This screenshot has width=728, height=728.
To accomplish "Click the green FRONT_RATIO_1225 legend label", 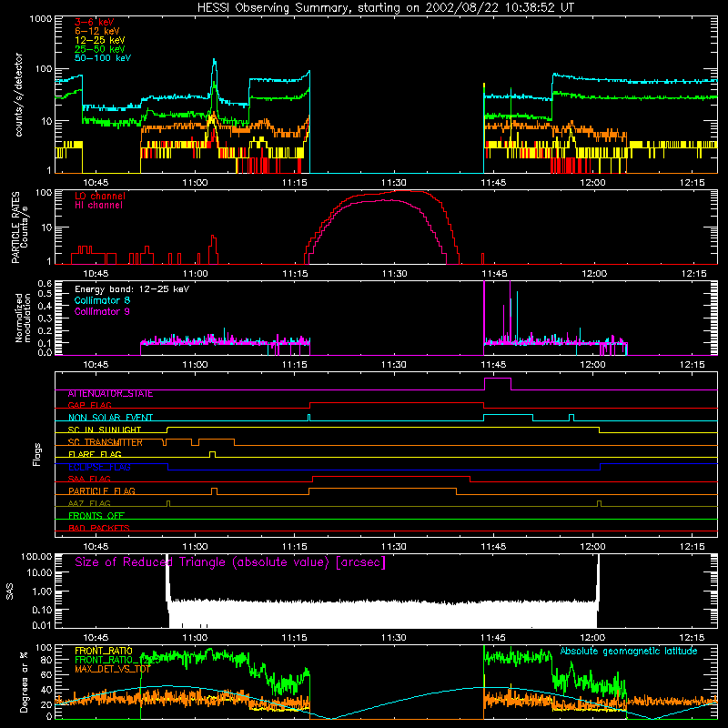I will point(116,660).
